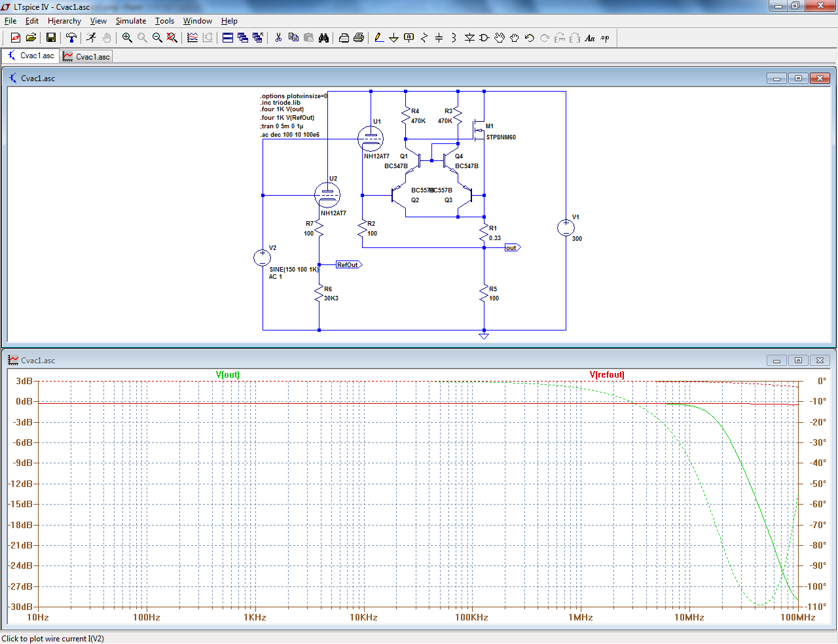
Task: Open the Edit menu
Action: 32,21
